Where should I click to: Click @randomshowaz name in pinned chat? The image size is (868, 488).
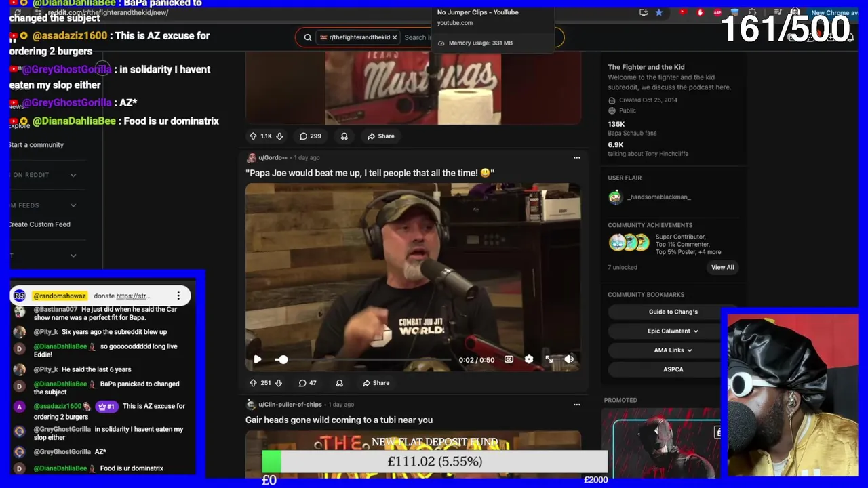point(60,296)
